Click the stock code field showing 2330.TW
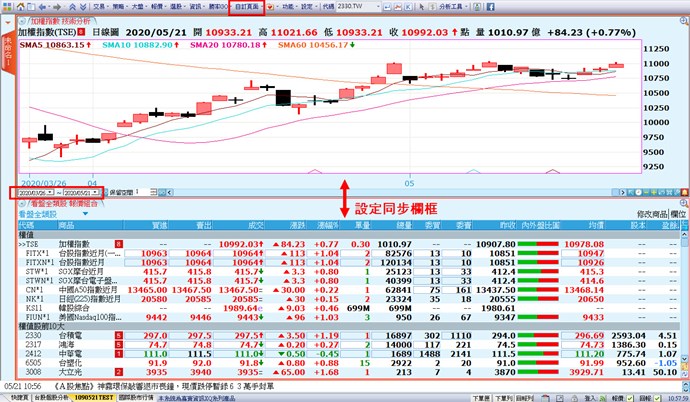Viewport: 690px width, 402px height. pyautogui.click(x=365, y=6)
